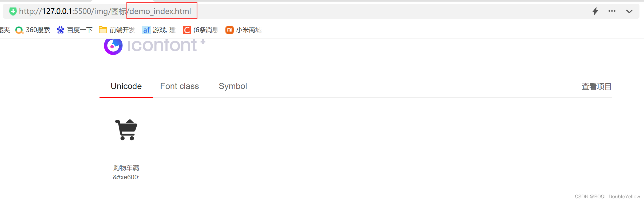Image resolution: width=644 pixels, height=201 pixels.
Task: Click the 小米商城 bookmark icon
Action: 229,30
